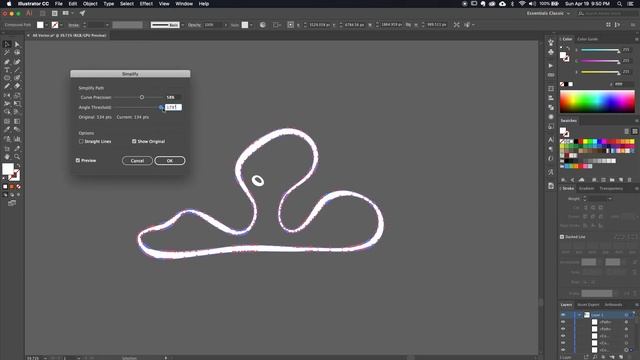Open the Weight dropdown in Stroke panel
640x360 pixels.
point(610,199)
